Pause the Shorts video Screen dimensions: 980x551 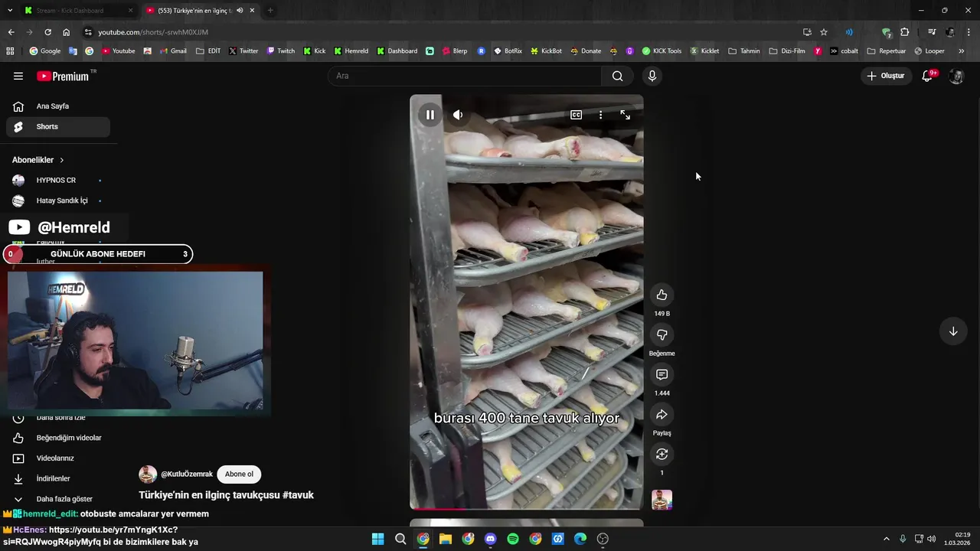[430, 115]
